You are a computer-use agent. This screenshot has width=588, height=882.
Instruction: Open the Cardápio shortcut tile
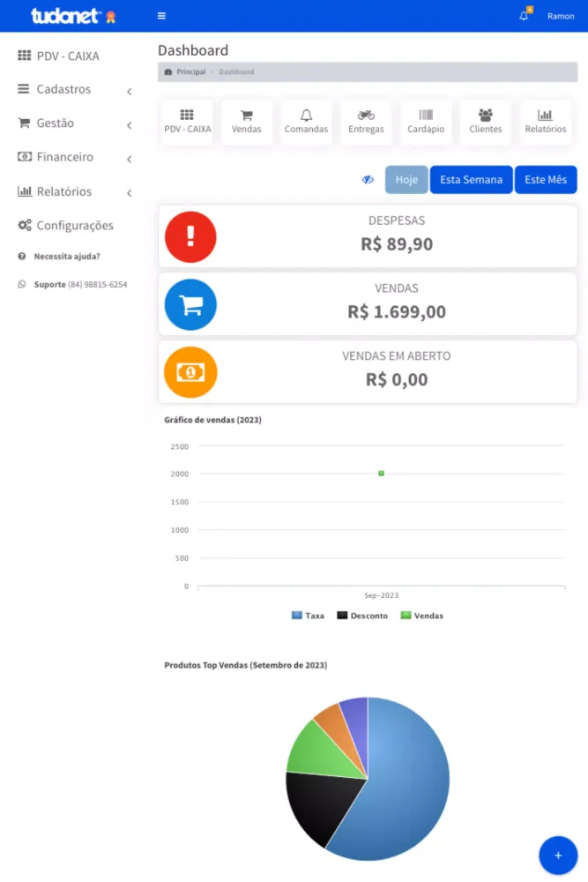coord(426,122)
